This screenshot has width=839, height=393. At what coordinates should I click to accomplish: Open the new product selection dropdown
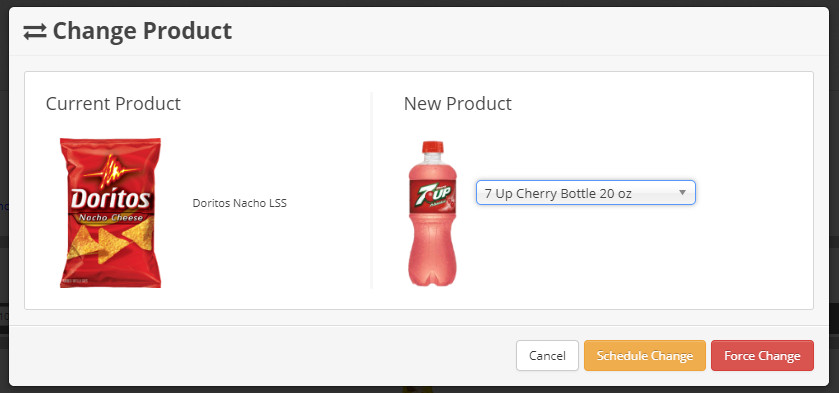pyautogui.click(x=585, y=193)
